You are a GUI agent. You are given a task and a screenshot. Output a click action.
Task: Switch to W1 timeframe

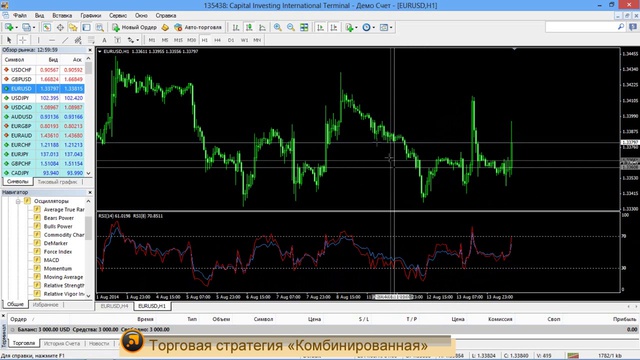click(244, 40)
